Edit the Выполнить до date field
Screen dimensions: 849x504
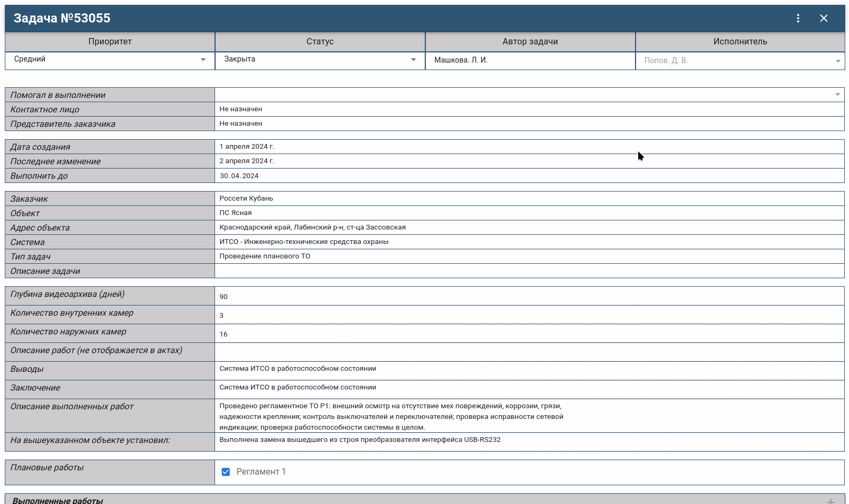[x=529, y=176]
